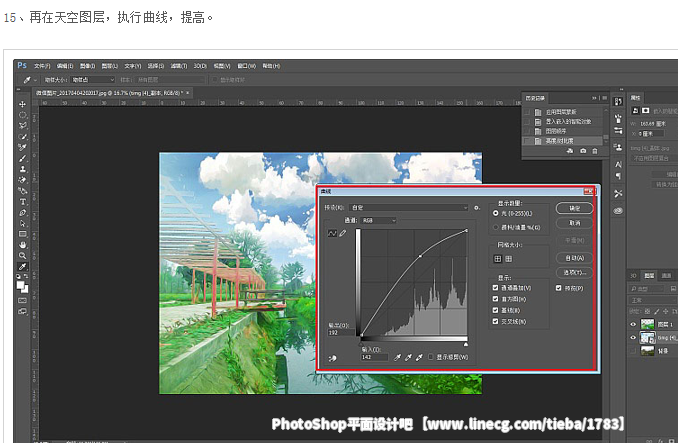This screenshot has width=680, height=443.
Task: Show the background layer visibility box
Action: pyautogui.click(x=633, y=351)
